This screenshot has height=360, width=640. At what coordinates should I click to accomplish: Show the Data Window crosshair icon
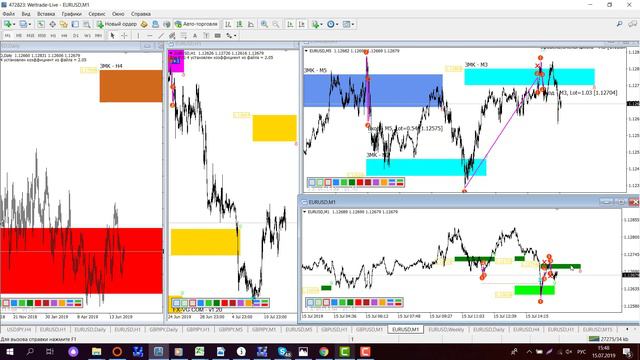(x=53, y=24)
